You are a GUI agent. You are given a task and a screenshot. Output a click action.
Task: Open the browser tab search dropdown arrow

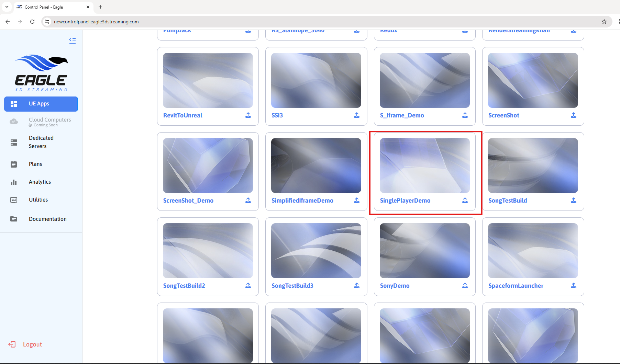point(7,7)
